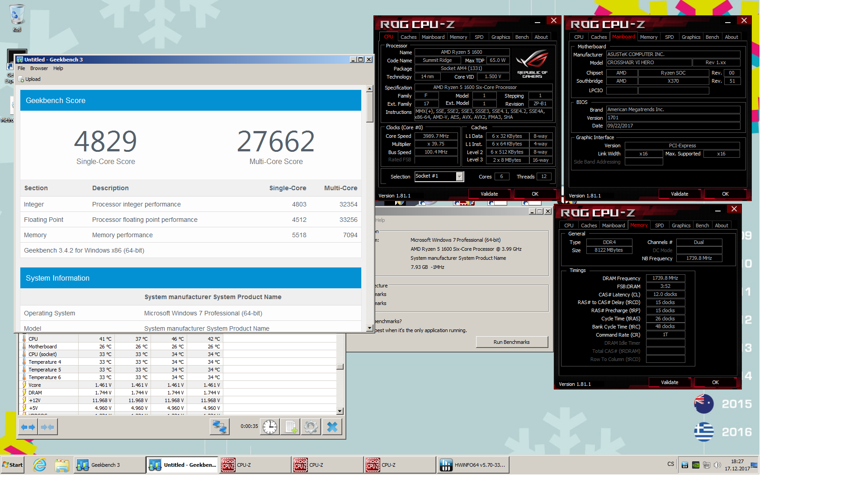Click the NVIDIA tray icon
Image resolution: width=868 pixels, height=488 pixels.
point(696,465)
